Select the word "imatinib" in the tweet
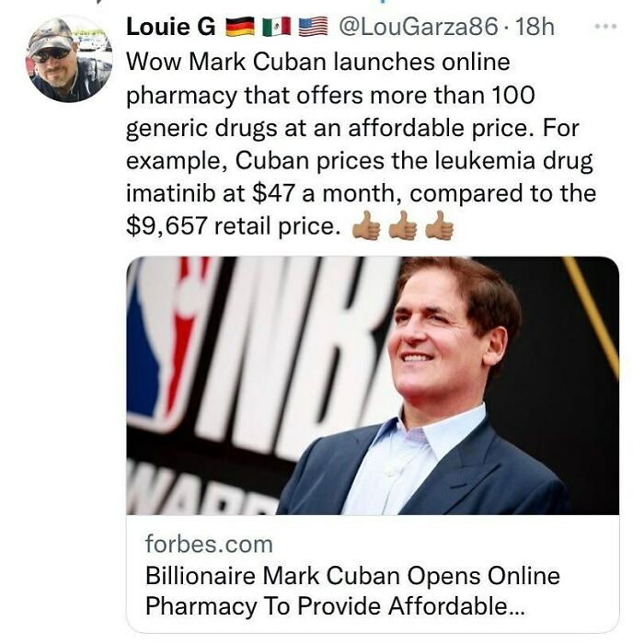This screenshot has width=644, height=644. pyautogui.click(x=170, y=193)
